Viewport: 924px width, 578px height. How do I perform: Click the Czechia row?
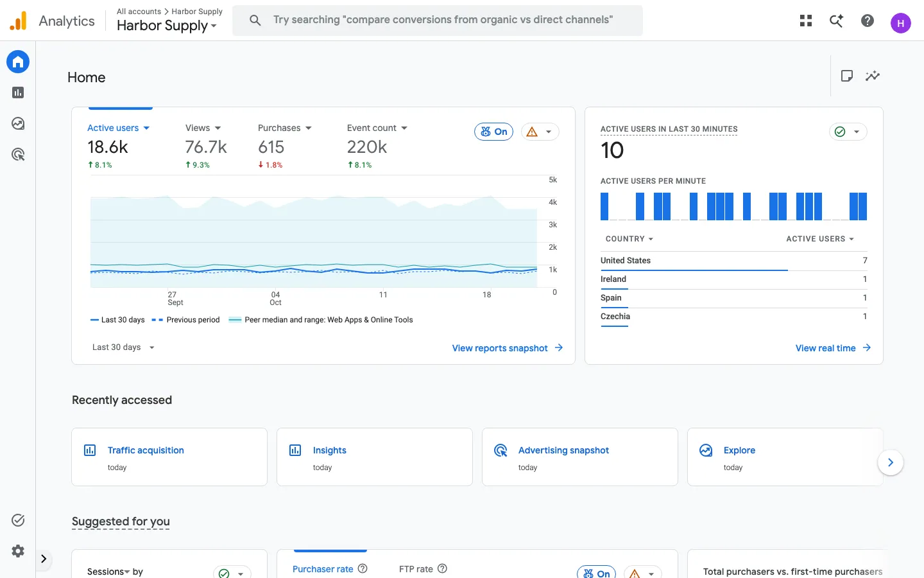click(x=734, y=317)
